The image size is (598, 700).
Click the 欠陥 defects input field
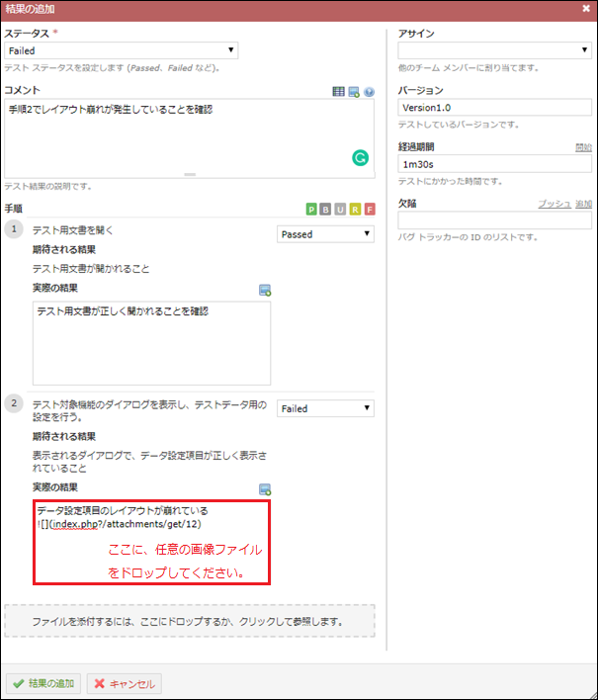[x=494, y=220]
